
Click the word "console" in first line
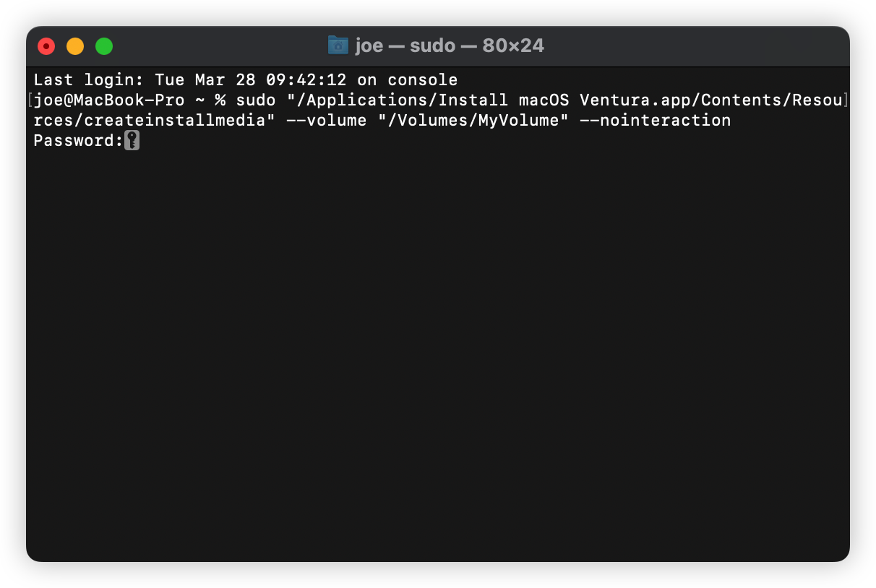423,79
